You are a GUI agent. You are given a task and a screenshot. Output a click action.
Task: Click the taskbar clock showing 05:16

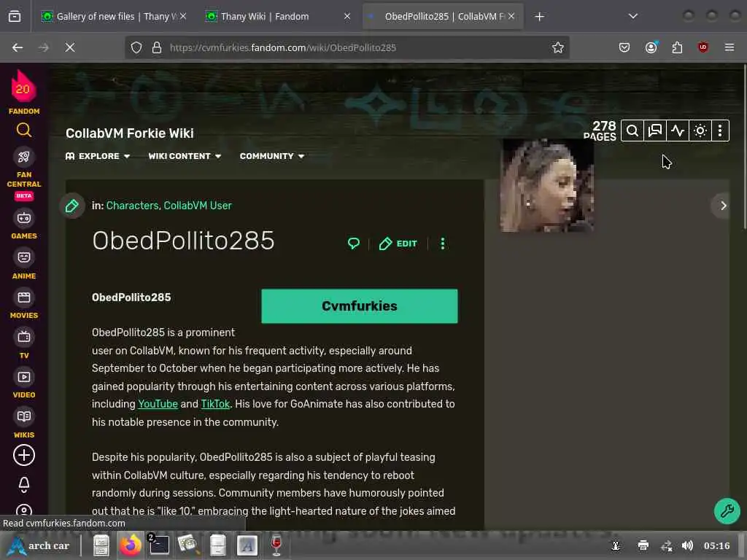click(716, 545)
